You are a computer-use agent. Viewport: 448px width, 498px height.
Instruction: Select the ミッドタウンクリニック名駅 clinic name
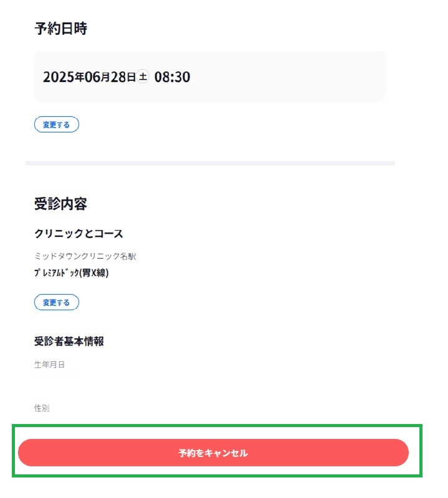pos(85,256)
